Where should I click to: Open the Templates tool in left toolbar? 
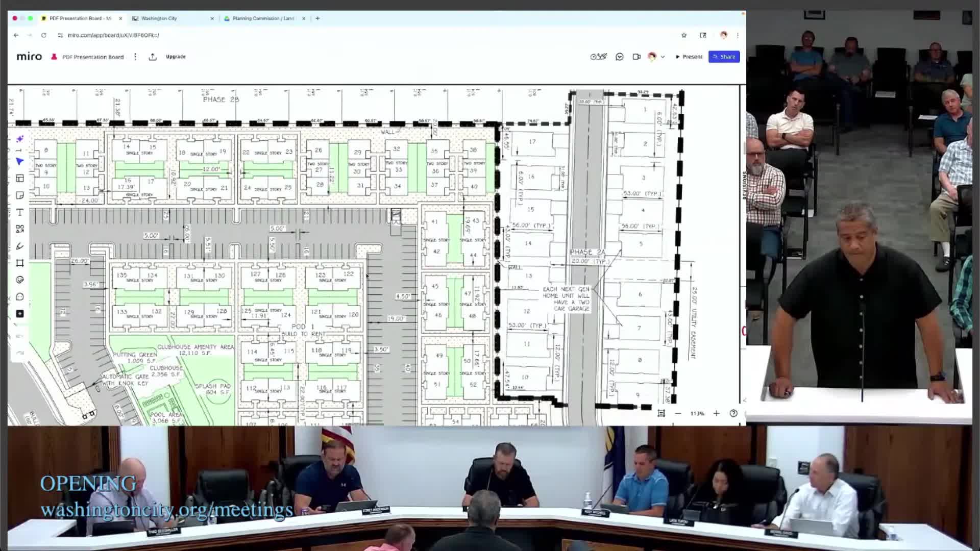tap(20, 178)
